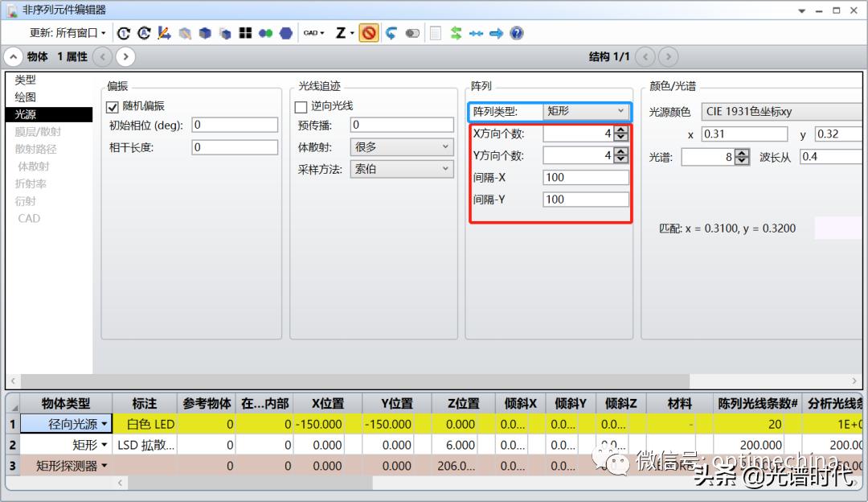
Task: Click the curved undo arrow toolbar icon
Action: [x=391, y=32]
